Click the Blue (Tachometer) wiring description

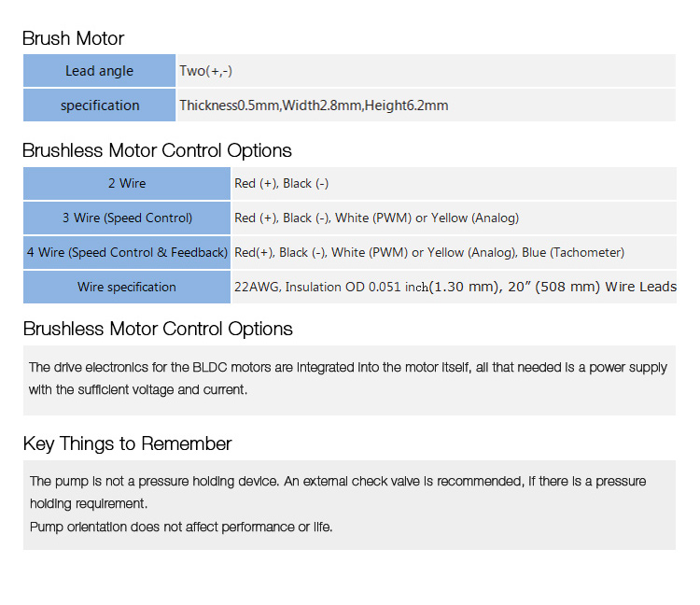pos(454,252)
